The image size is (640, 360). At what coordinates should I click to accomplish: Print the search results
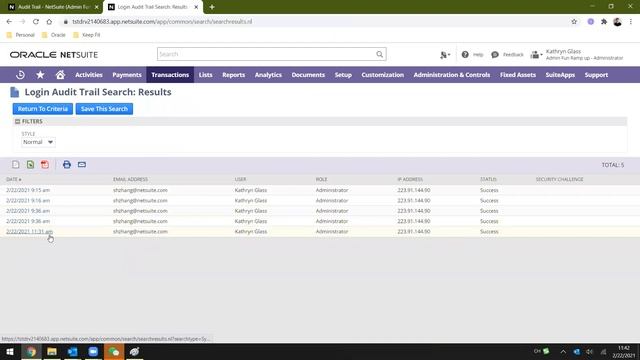click(x=67, y=164)
